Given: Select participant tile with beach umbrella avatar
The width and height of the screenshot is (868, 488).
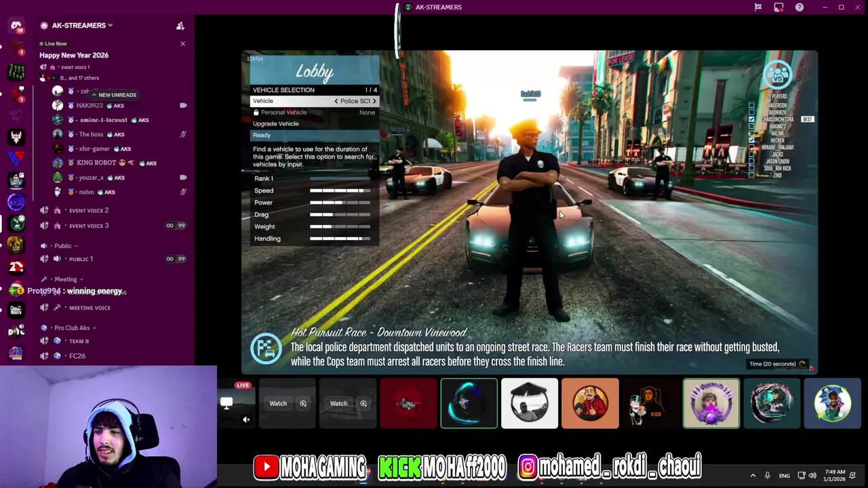Looking at the screenshot, I should click(530, 404).
